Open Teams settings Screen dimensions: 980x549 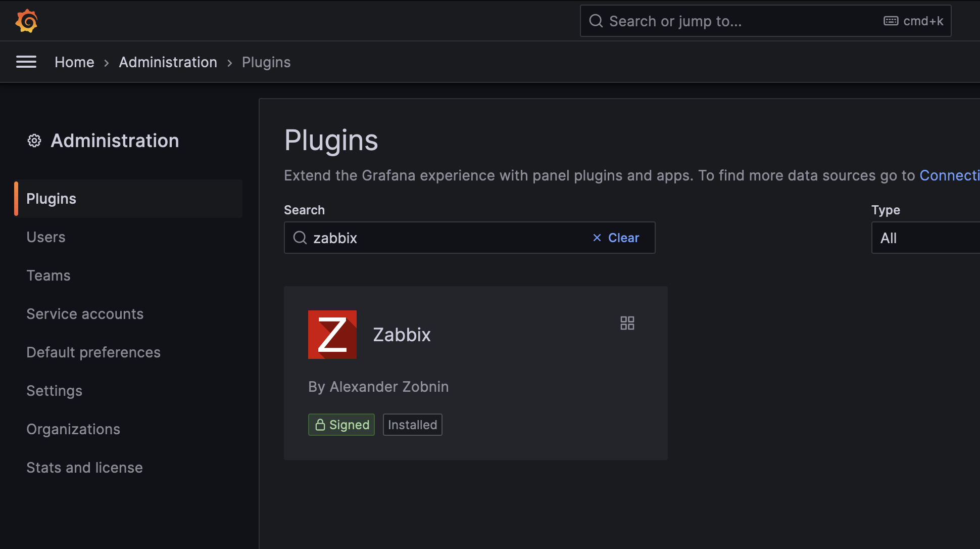48,275
